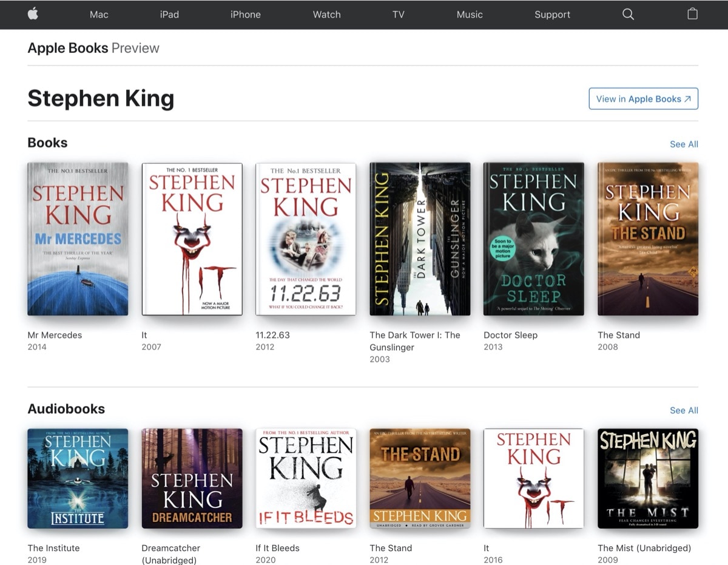This screenshot has width=728, height=565.
Task: Click the Doctor Sleep book cover
Action: [534, 239]
